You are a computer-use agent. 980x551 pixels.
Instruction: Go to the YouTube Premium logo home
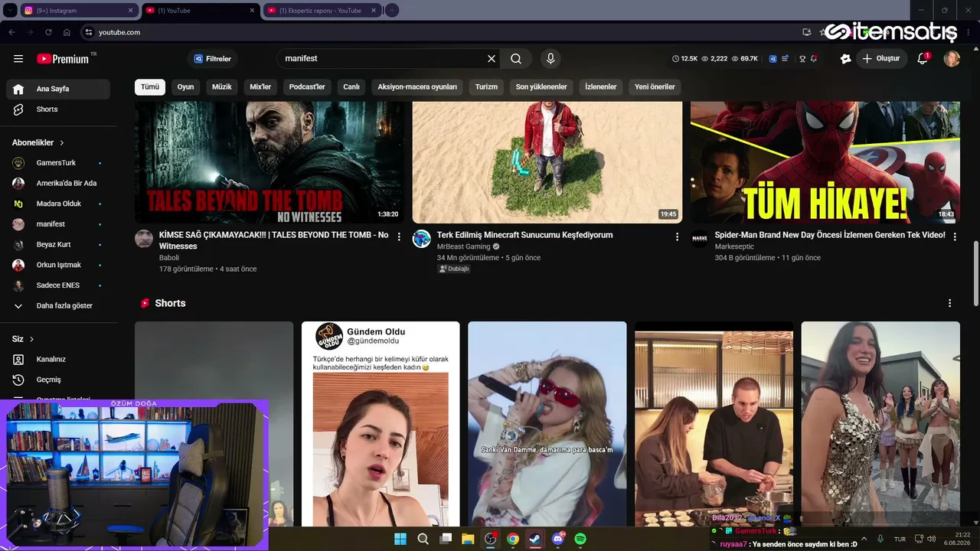63,59
